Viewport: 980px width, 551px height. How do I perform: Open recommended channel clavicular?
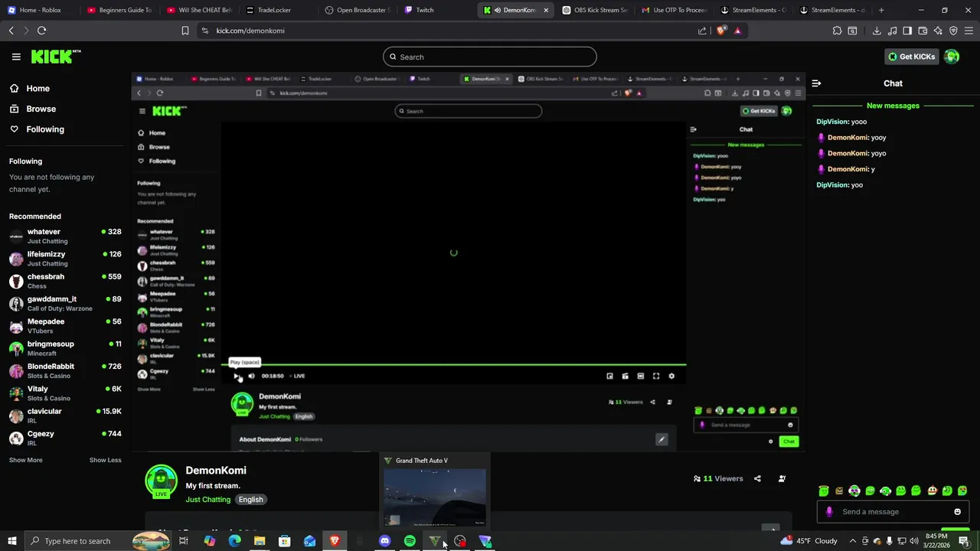coord(65,416)
